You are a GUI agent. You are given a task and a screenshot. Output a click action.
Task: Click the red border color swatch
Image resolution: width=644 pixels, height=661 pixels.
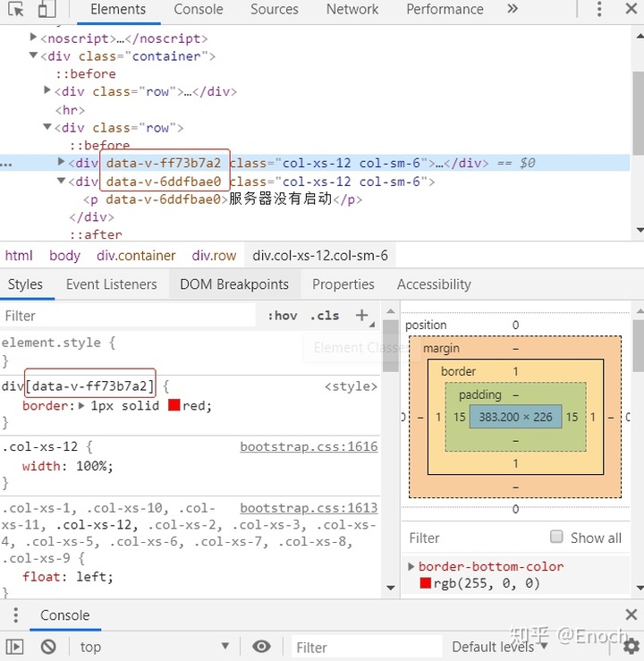point(174,405)
